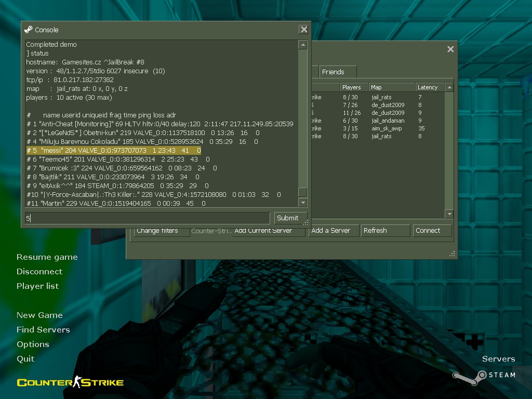Quit the game

click(x=25, y=359)
